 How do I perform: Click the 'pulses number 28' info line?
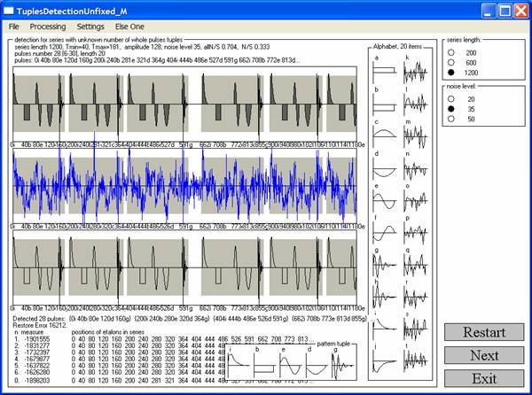59,53
